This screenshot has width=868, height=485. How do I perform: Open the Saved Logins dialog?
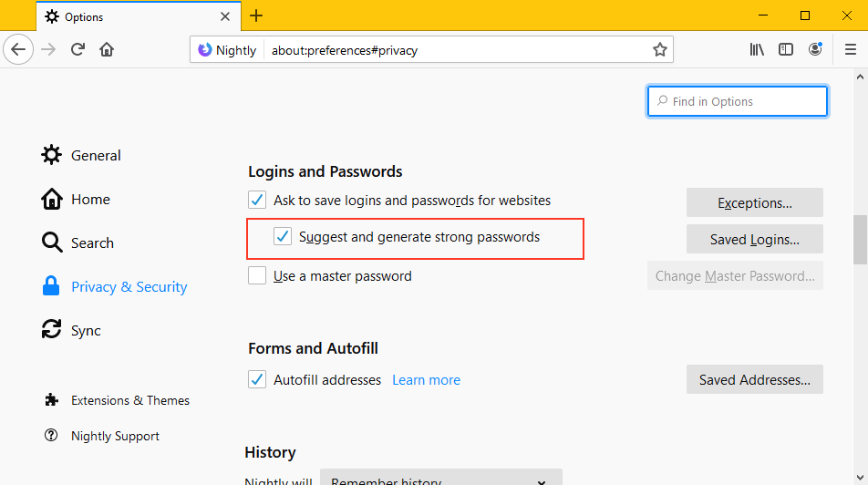point(754,240)
